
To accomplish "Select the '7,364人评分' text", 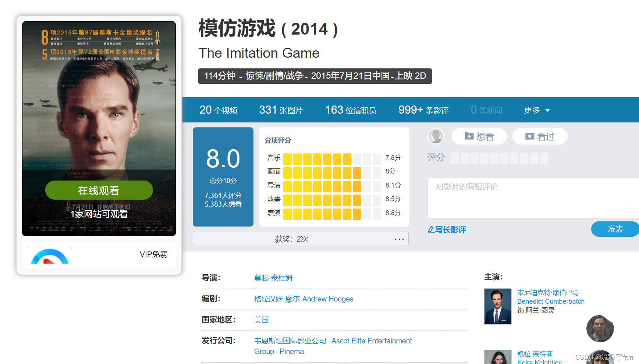I will coord(223,195).
